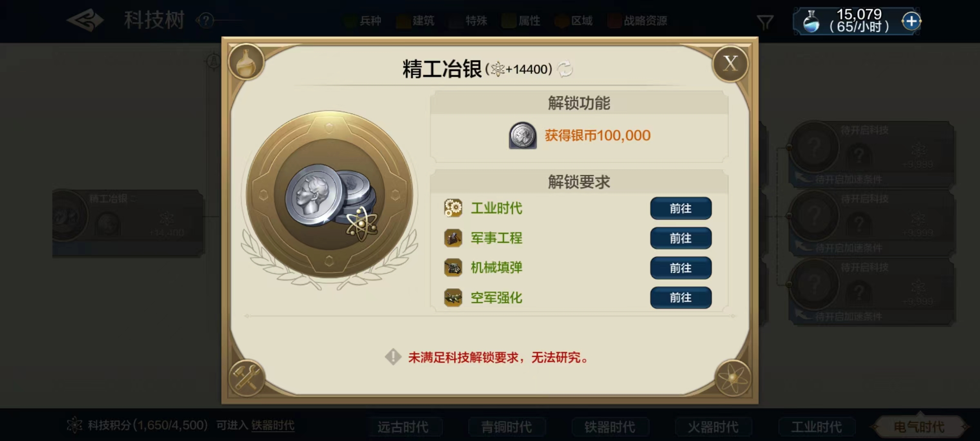Toggle the 兵种 category filter
The width and height of the screenshot is (980, 441).
(x=363, y=21)
